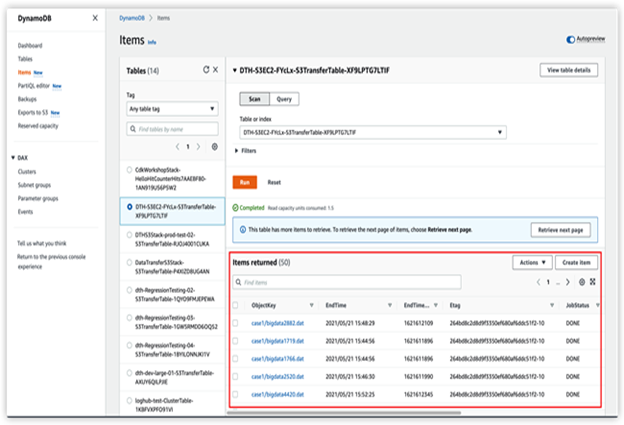Refresh the Tables list
624x425 pixels.
(x=206, y=70)
